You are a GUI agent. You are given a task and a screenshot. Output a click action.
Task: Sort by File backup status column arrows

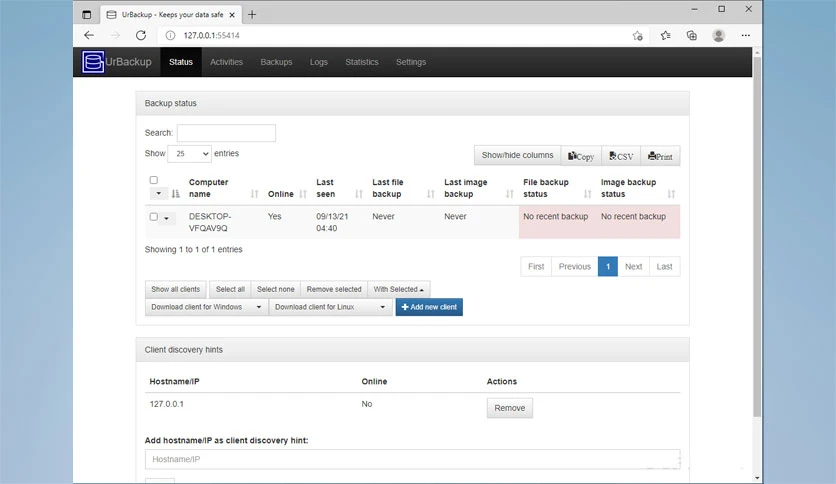[588, 194]
